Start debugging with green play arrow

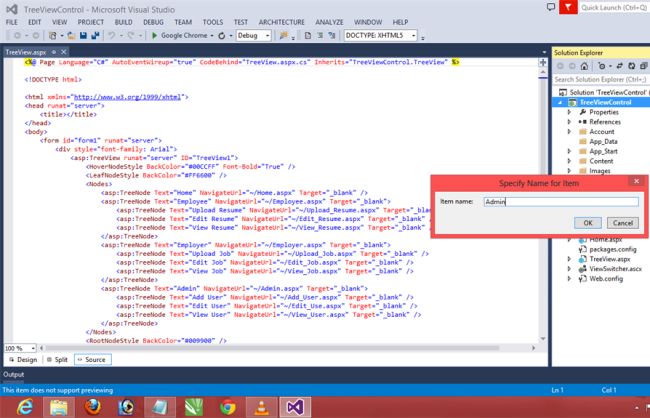(x=154, y=36)
